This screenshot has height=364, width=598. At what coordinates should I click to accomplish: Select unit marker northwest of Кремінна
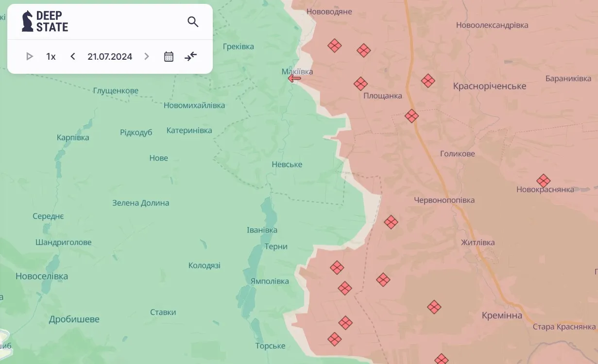(434, 307)
